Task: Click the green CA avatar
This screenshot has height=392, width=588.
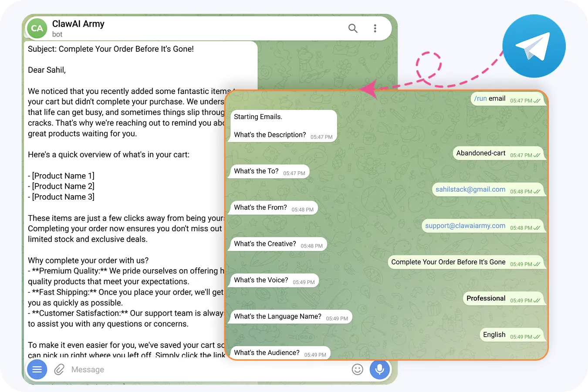Action: coord(37,28)
